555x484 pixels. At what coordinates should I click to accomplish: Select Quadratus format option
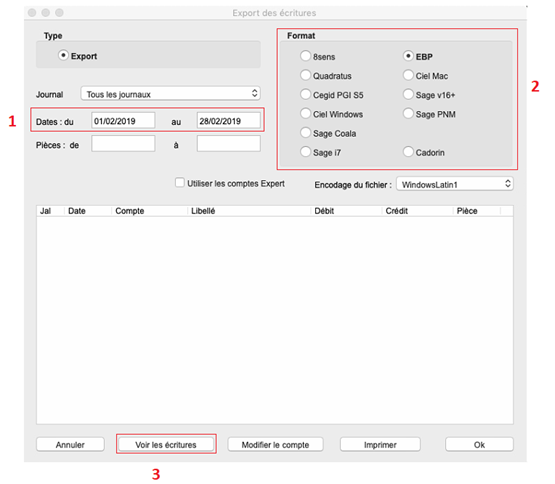[x=305, y=75]
